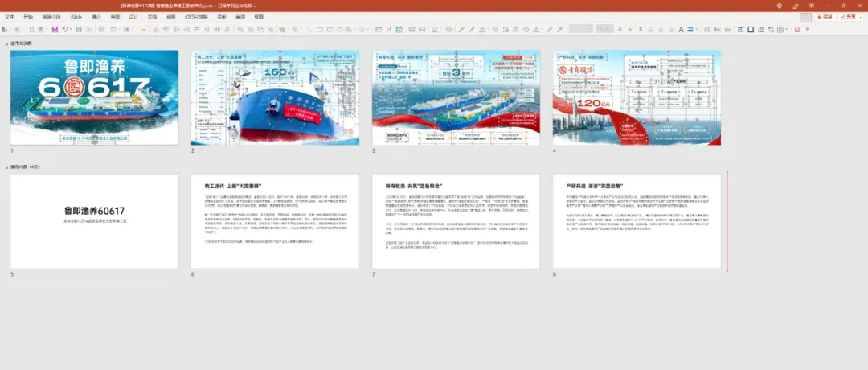The width and height of the screenshot is (868, 370).
Task: Click the diamond premium icon in title bar
Action: click(x=780, y=6)
